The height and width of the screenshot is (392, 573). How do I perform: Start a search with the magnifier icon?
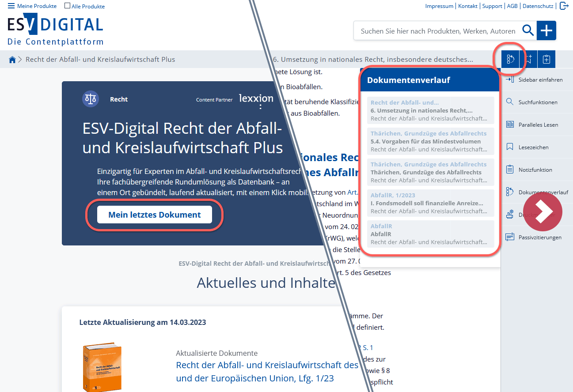(528, 30)
